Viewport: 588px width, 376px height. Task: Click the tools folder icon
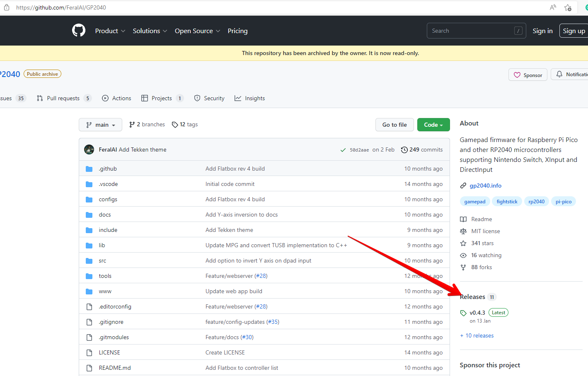(89, 276)
